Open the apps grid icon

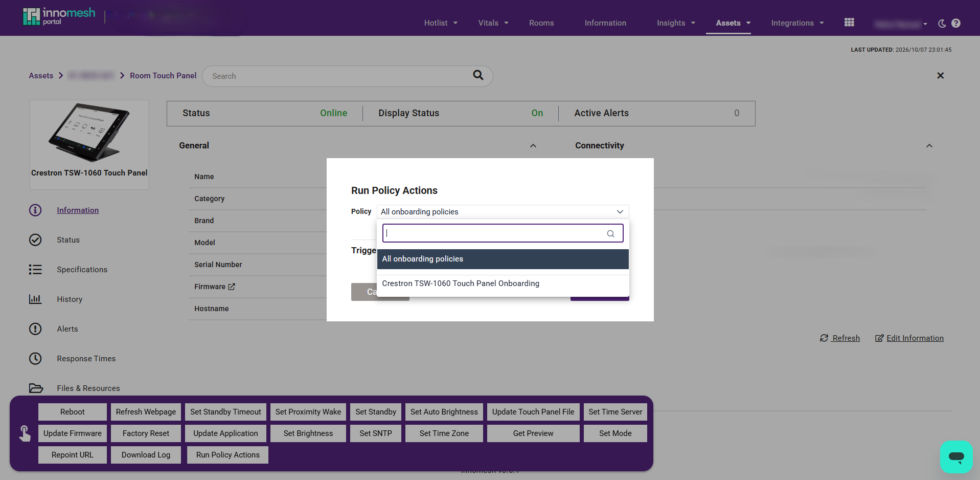pos(849,23)
